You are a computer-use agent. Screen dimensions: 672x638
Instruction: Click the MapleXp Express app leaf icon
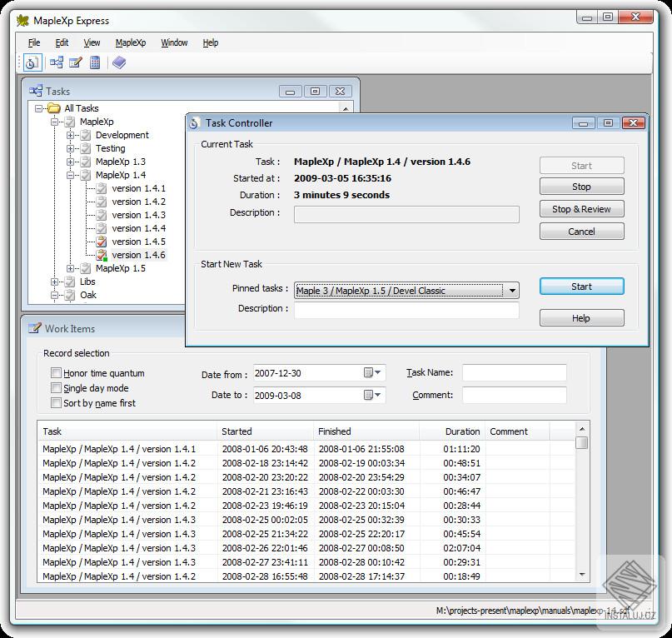pyautogui.click(x=22, y=21)
